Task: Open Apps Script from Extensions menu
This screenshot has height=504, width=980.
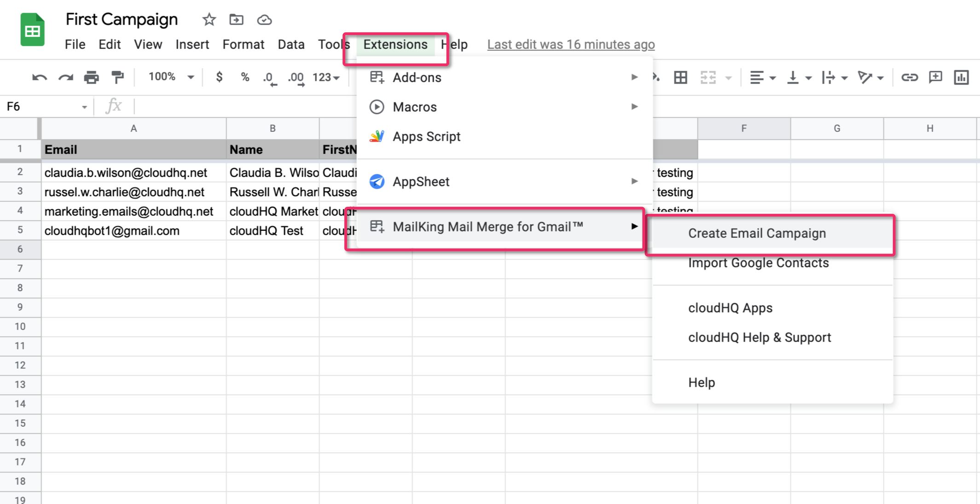Action: tap(504, 136)
